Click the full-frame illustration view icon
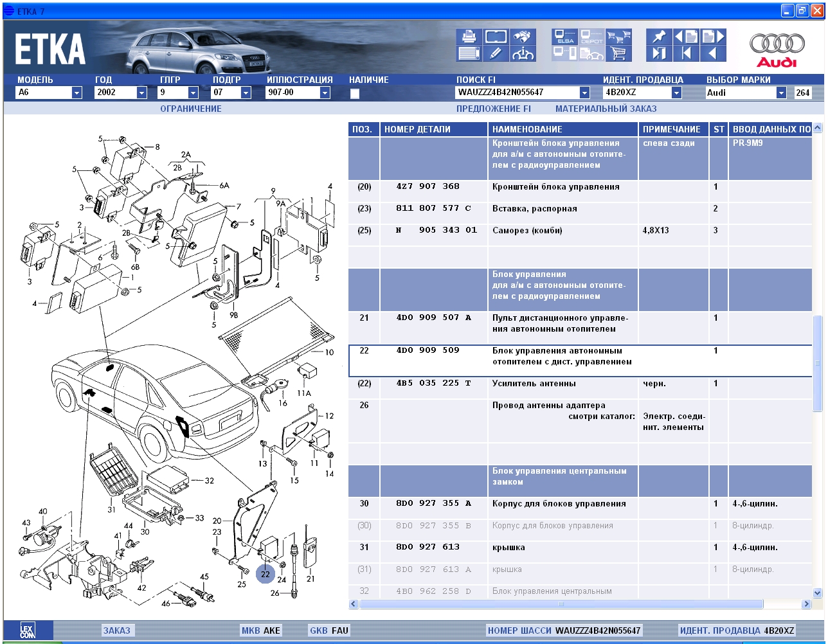This screenshot has width=828, height=644. tap(496, 36)
